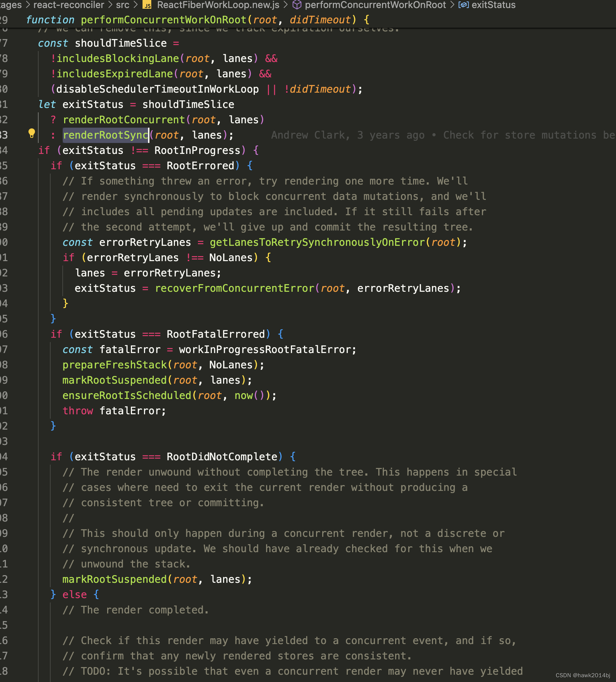Screen dimensions: 616x682
Task: Click the breadcrumb chevron after src
Action: click(136, 5)
